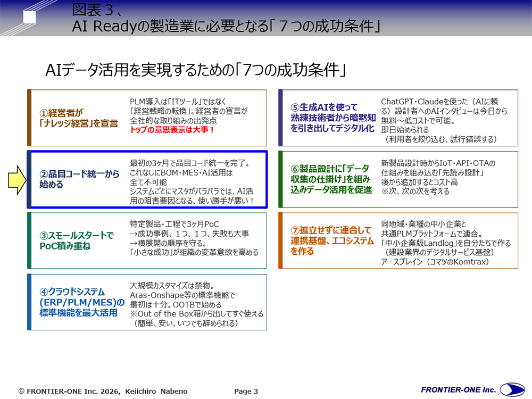532x399 pixels.
Task: Select line 'アースブレイン（コマツのKomtrax）'
Action: click(435, 262)
